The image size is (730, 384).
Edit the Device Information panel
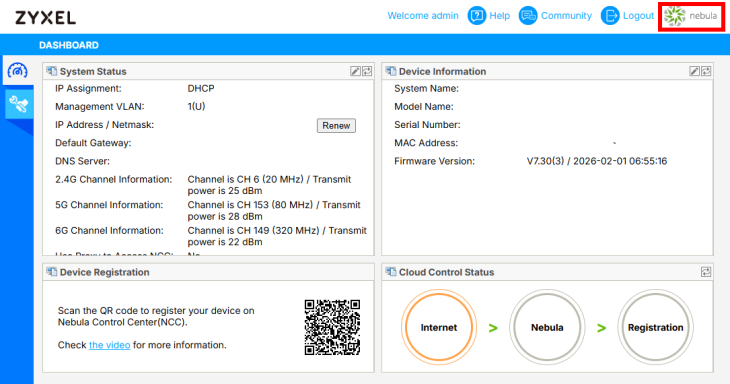(694, 71)
